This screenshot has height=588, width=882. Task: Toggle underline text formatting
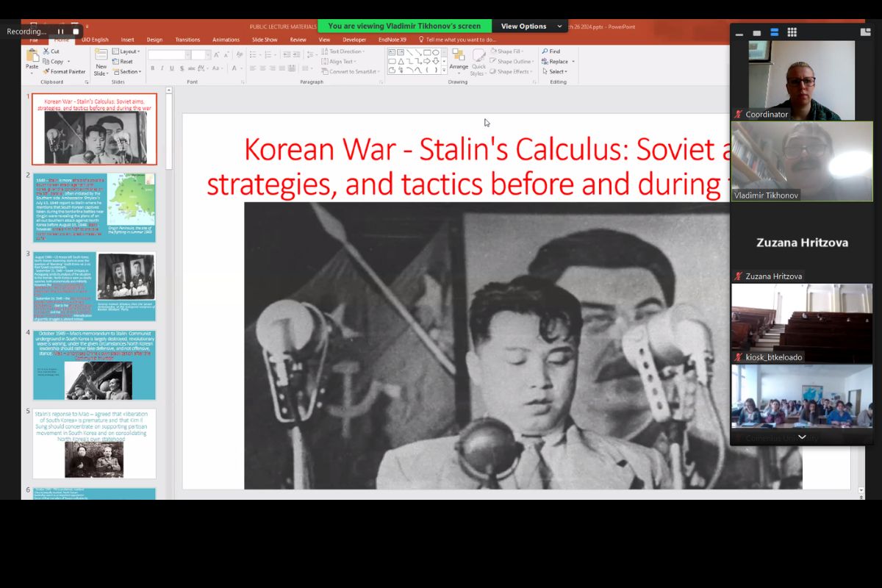coord(172,68)
